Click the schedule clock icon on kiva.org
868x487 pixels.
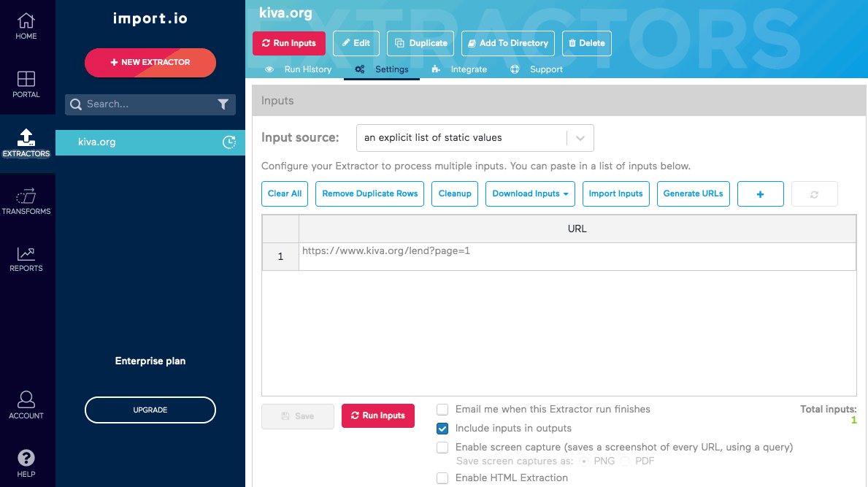[228, 142]
